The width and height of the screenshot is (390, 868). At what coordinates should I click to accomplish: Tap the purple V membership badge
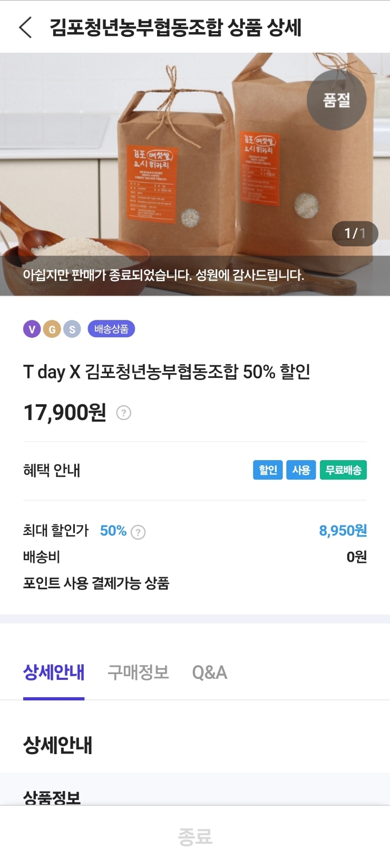32,329
